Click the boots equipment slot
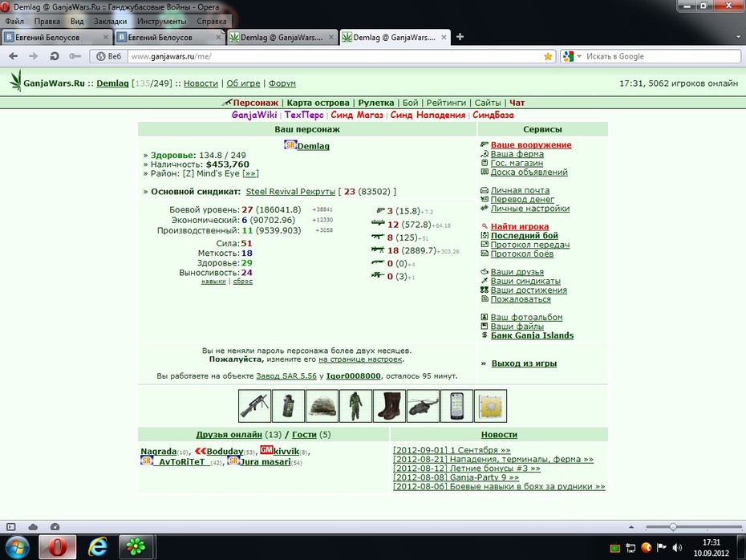 390,406
